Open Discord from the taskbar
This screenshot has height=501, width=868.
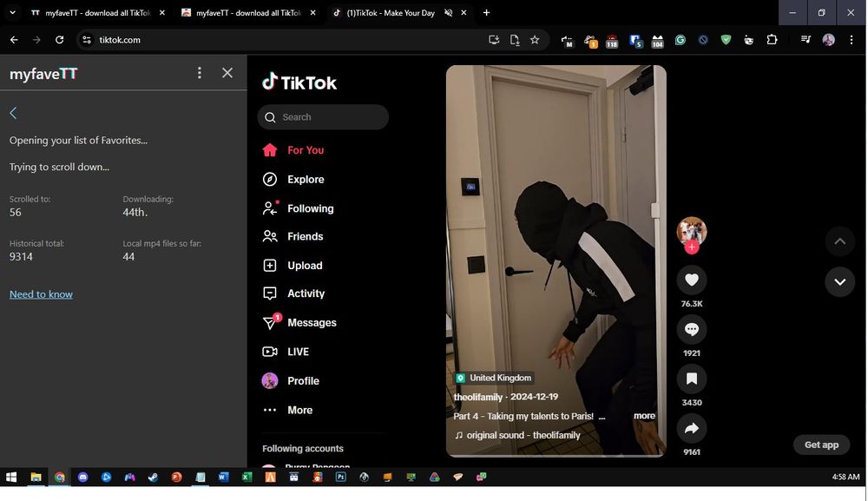click(82, 477)
